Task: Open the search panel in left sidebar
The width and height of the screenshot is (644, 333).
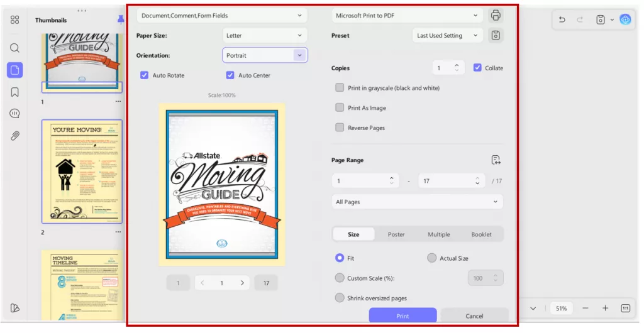Action: pyautogui.click(x=15, y=48)
